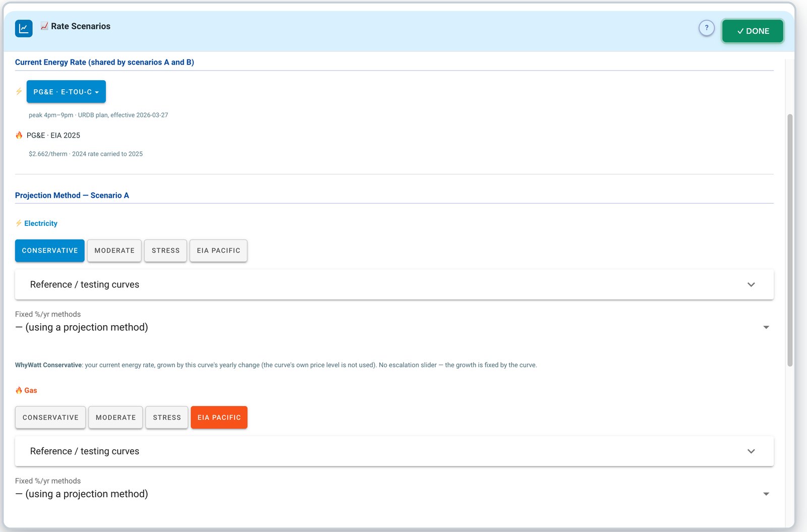This screenshot has height=532, width=807.
Task: Select Moderate for Gas projection
Action: tap(116, 418)
